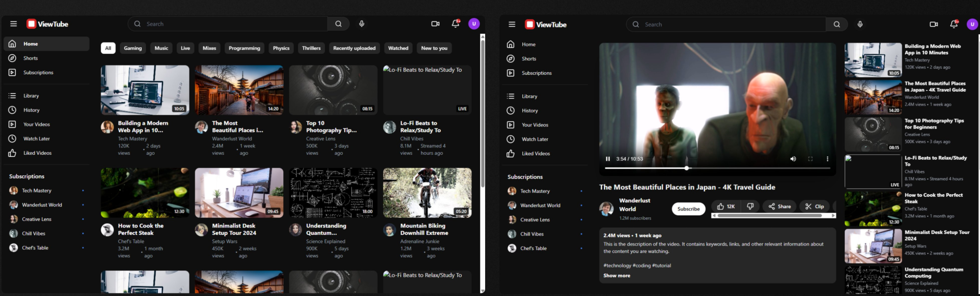
Task: Expand the description with Show more
Action: pos(617,275)
